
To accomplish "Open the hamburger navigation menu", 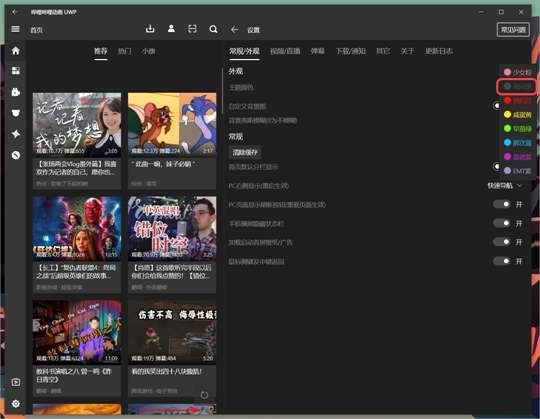I will point(15,29).
